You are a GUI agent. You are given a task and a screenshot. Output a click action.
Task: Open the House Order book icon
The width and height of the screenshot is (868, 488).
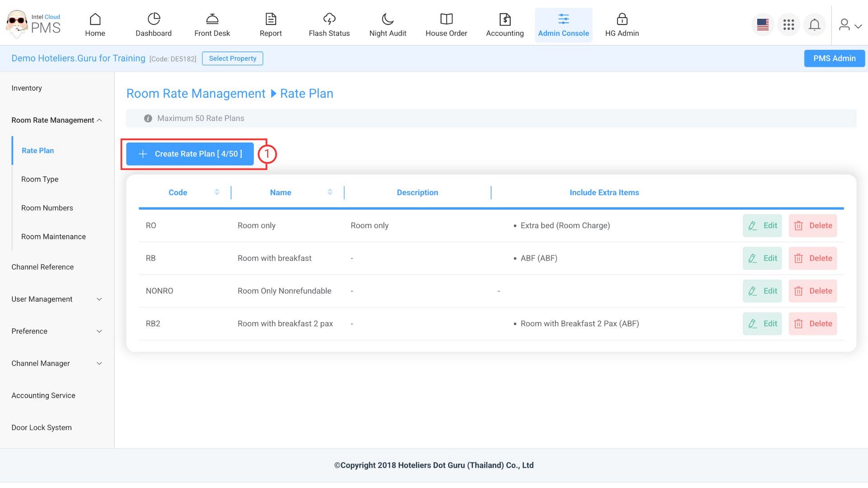[x=446, y=19]
